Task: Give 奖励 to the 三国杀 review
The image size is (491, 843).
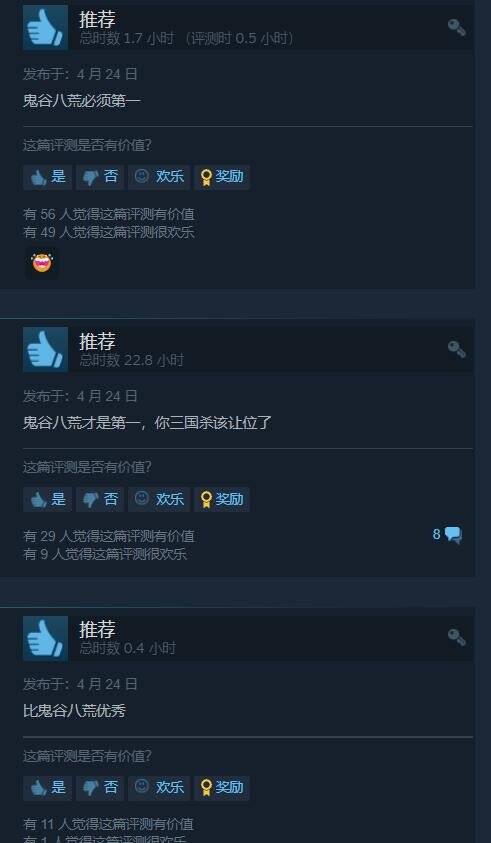Action: click(222, 499)
